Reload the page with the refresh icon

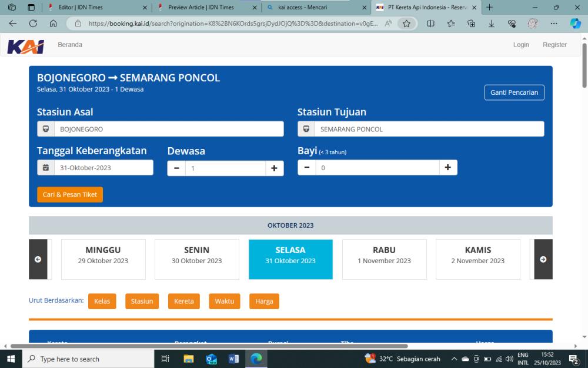point(33,24)
